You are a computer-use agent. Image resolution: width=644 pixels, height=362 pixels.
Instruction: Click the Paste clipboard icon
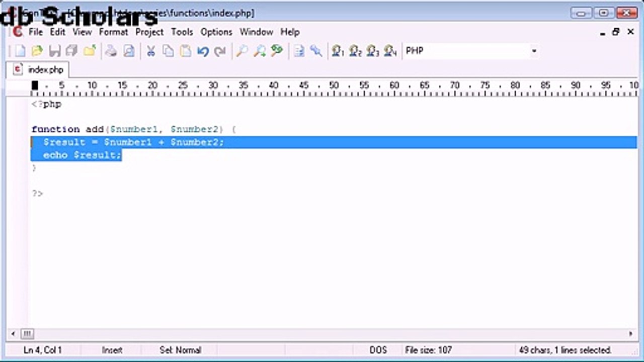point(186,51)
